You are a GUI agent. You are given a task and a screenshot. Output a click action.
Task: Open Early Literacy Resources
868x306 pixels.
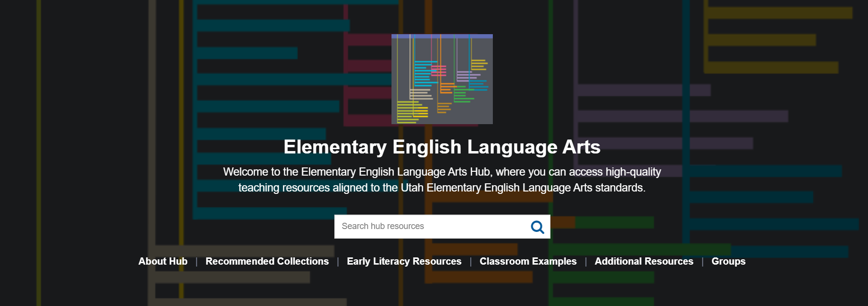(404, 261)
